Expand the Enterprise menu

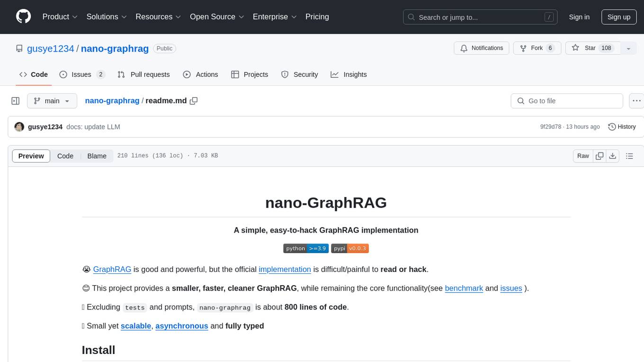click(275, 17)
